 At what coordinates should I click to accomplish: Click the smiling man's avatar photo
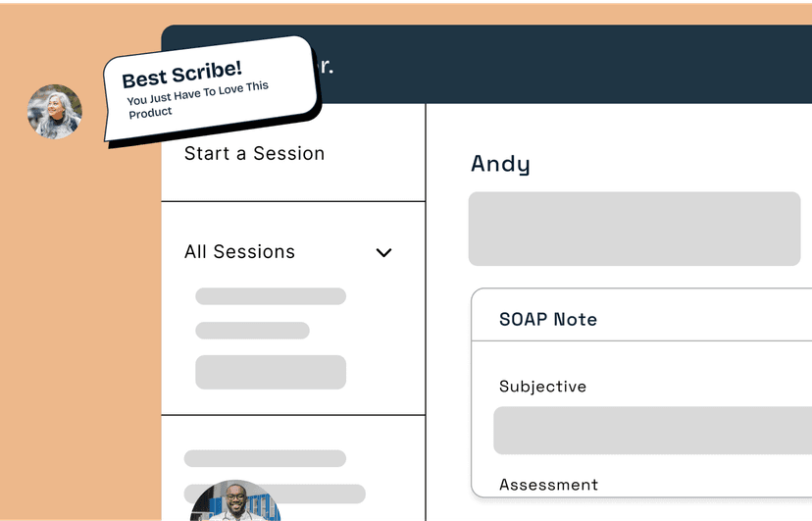(235, 502)
